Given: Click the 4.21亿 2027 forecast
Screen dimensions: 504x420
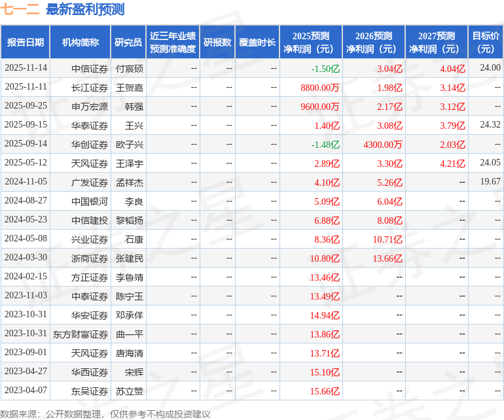Looking at the screenshot, I should click(452, 164).
